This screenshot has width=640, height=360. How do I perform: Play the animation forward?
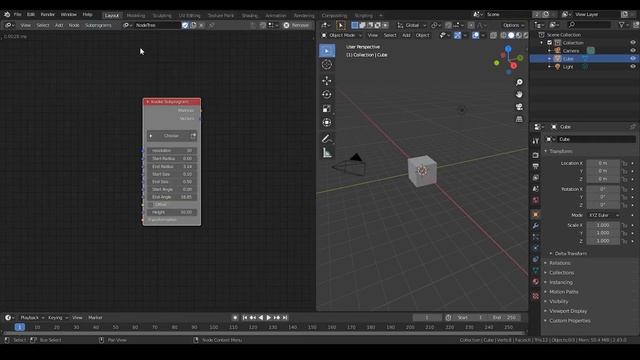[269, 318]
